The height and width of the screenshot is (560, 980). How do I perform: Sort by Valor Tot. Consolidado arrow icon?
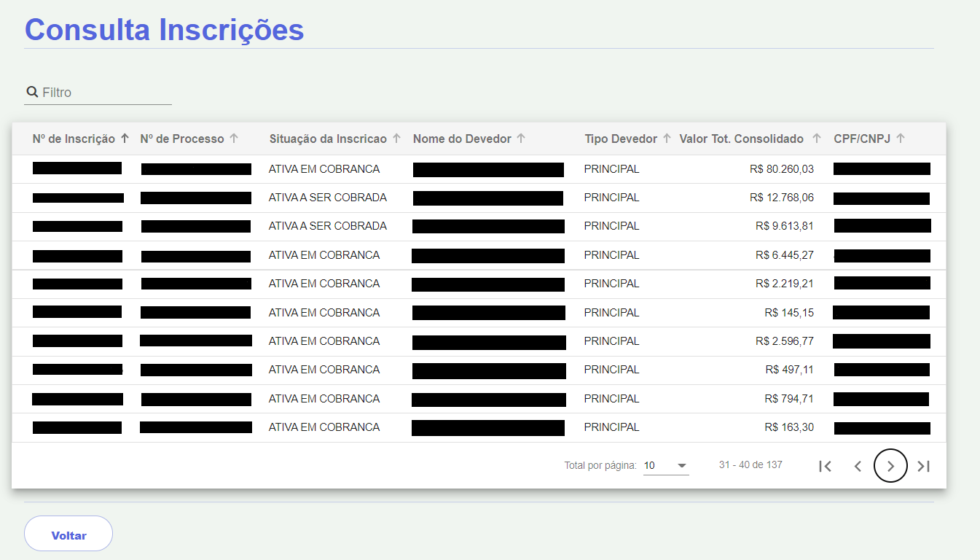coord(816,139)
